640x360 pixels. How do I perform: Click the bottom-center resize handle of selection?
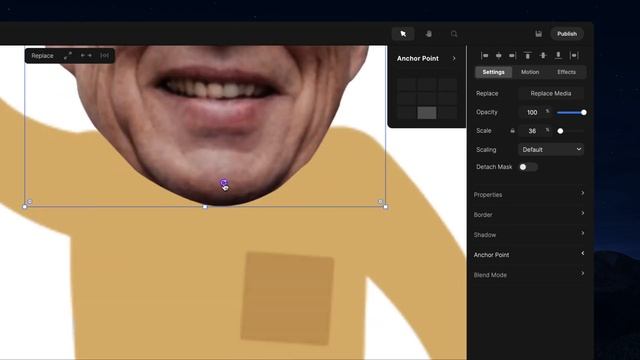click(205, 207)
